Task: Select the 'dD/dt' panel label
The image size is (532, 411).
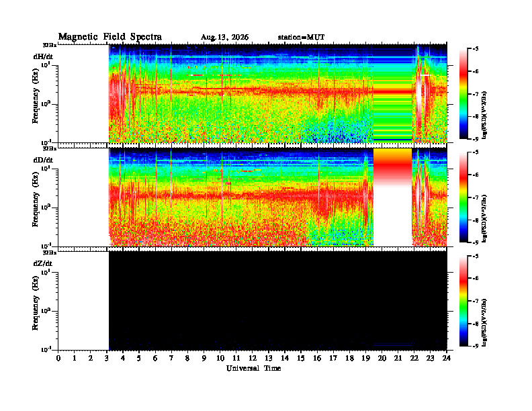Action: pos(43,160)
